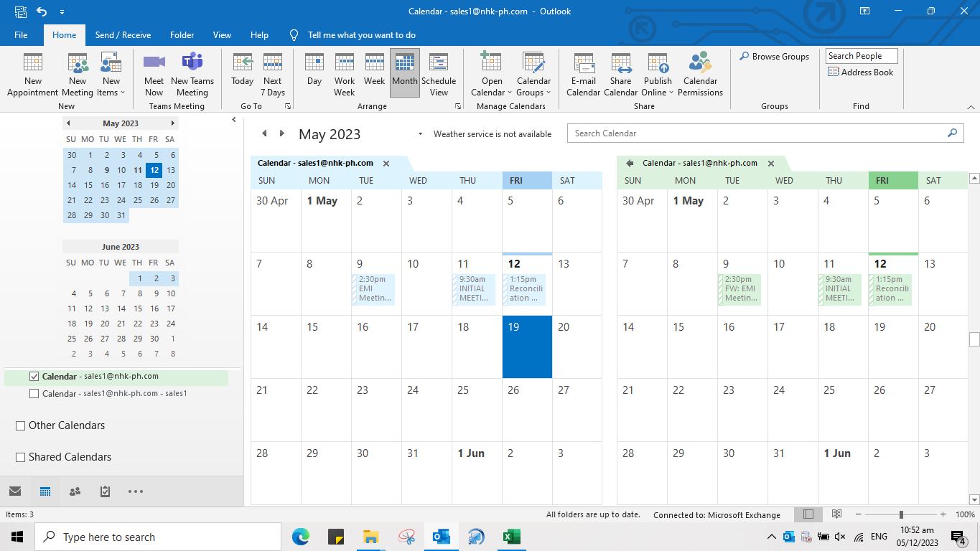The image size is (980, 551).
Task: Open Publish Online dropdown
Action: [x=658, y=74]
